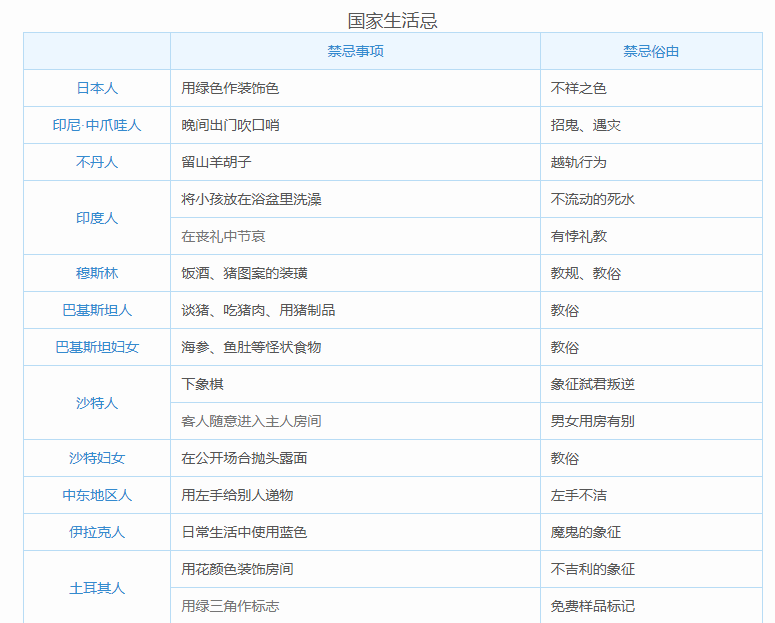Screen dimensions: 775x623
Task: Select the 用绿色作装饰色 cell
Action: (x=230, y=88)
